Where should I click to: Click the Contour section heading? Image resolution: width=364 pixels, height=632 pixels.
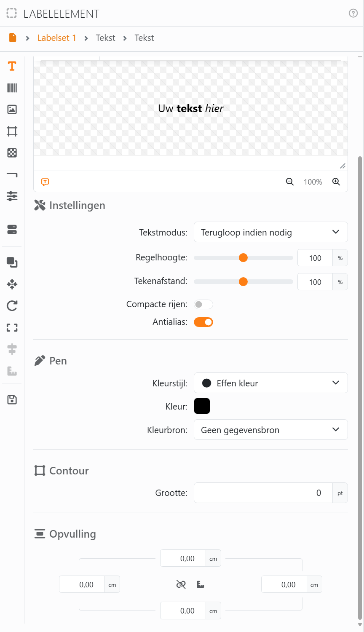[62, 471]
